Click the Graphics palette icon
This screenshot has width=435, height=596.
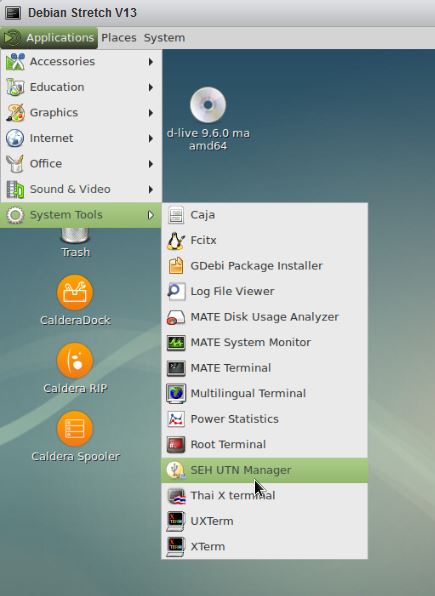[x=15, y=113]
